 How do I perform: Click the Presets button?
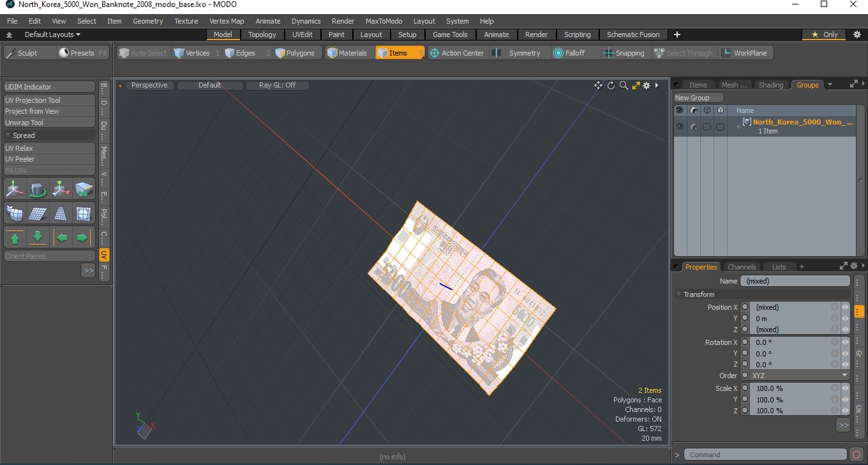point(83,53)
